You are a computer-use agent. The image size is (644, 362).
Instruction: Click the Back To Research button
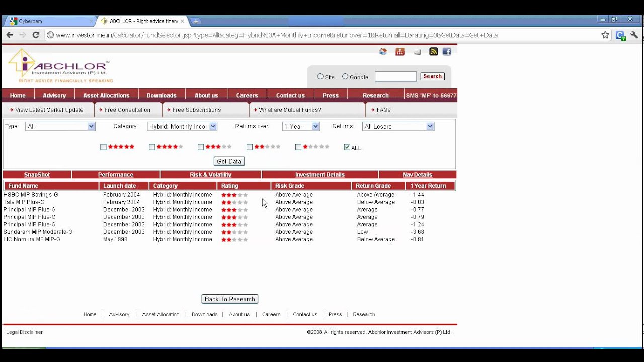(230, 299)
